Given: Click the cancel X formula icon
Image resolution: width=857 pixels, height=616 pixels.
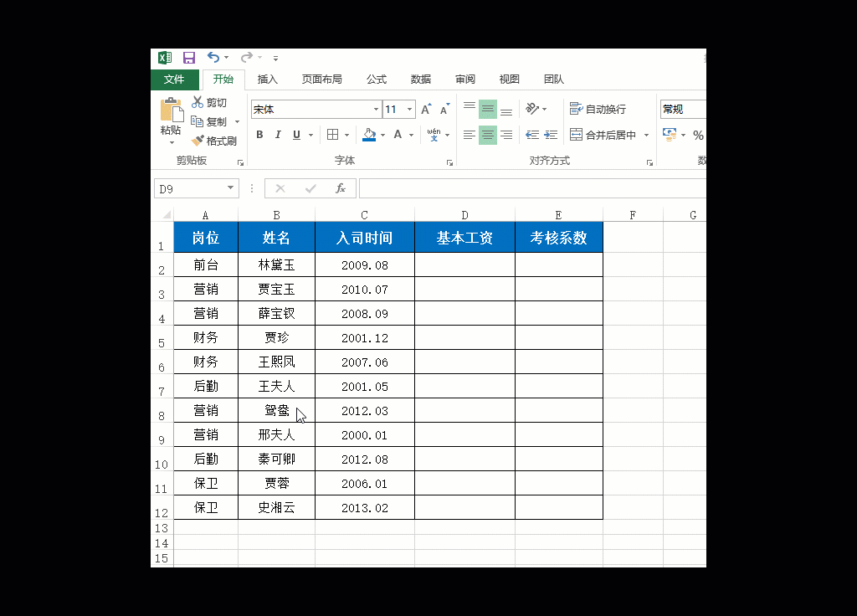Looking at the screenshot, I should click(x=280, y=188).
